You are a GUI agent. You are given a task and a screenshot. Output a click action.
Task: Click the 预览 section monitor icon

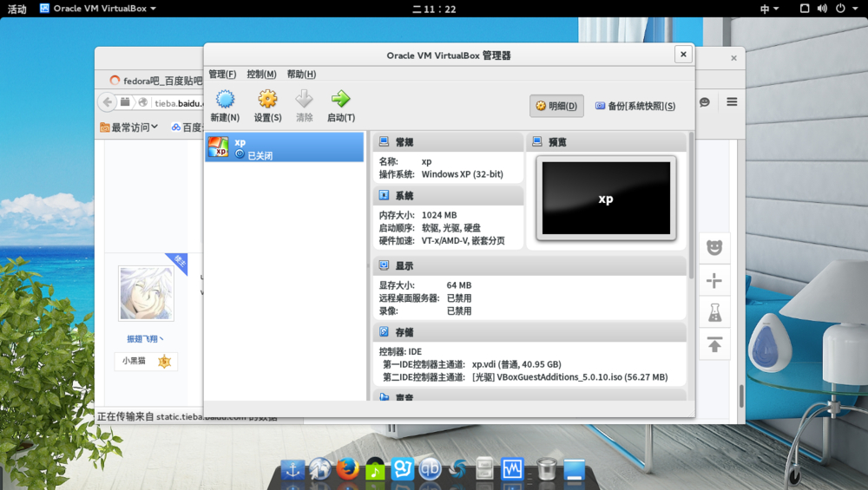pos(537,141)
